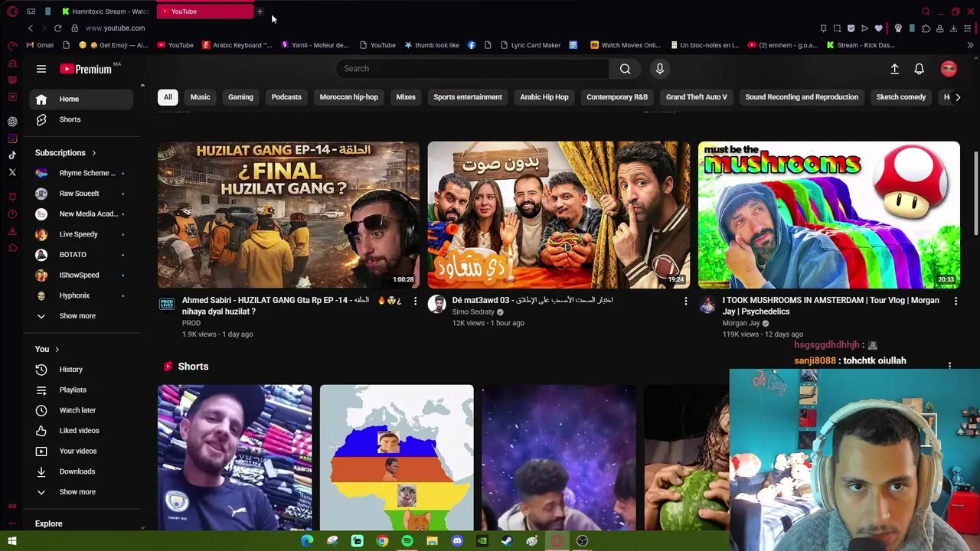
Task: Go back using the browser back arrow
Action: (31, 28)
